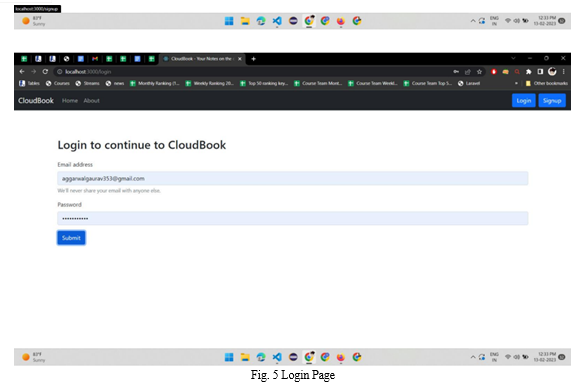Image resolution: width=588 pixels, height=388 pixels.
Task: Open the tab search chevron
Action: pos(513,58)
